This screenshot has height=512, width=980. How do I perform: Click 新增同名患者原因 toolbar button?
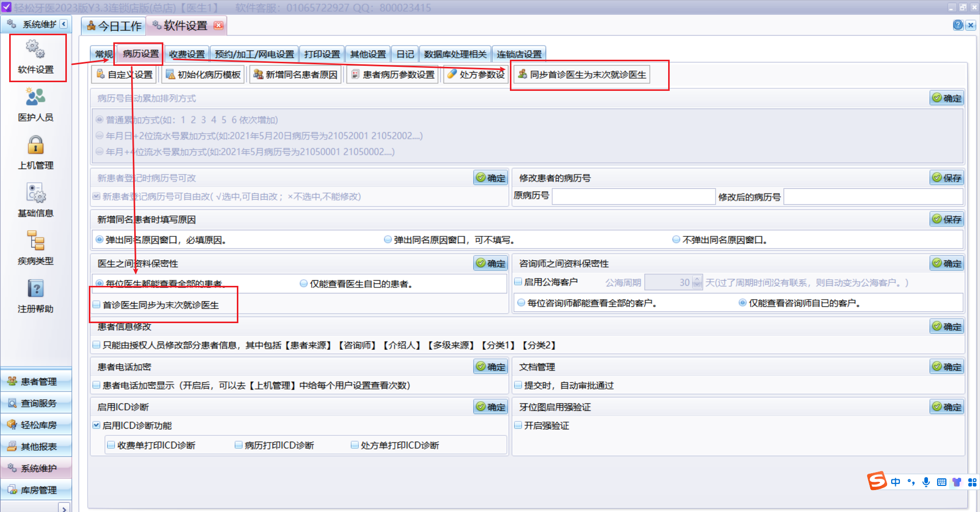coord(295,75)
